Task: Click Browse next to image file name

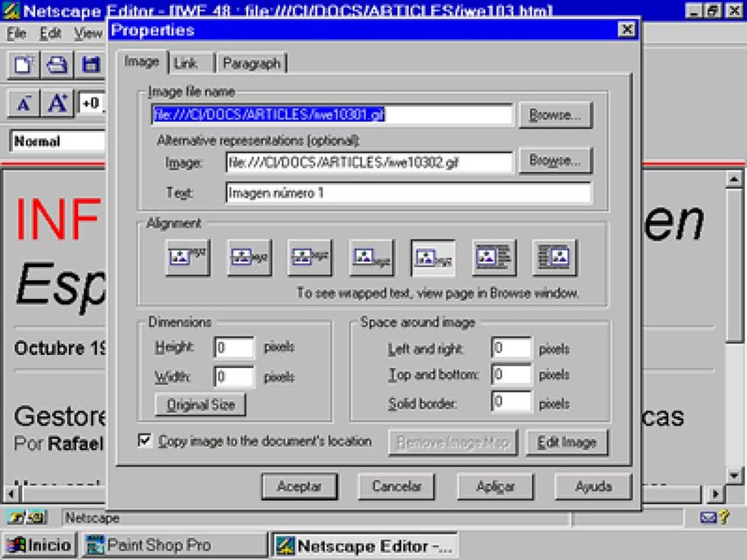Action: pos(555,114)
